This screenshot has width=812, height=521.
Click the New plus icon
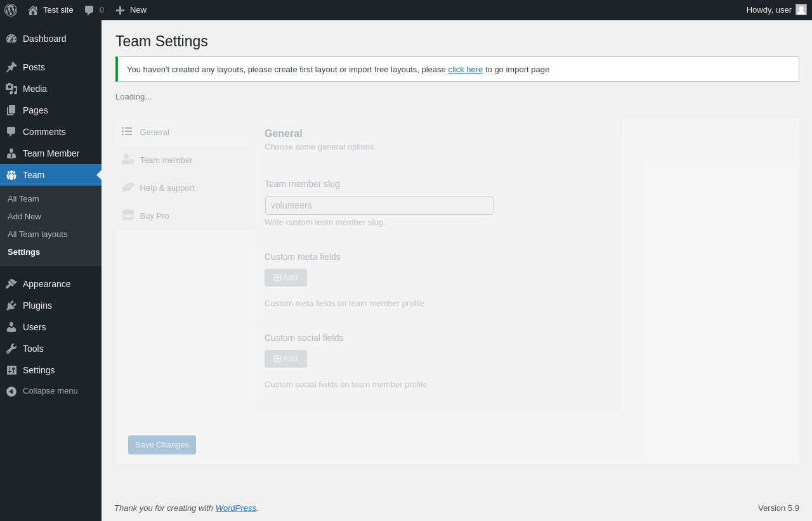click(120, 10)
